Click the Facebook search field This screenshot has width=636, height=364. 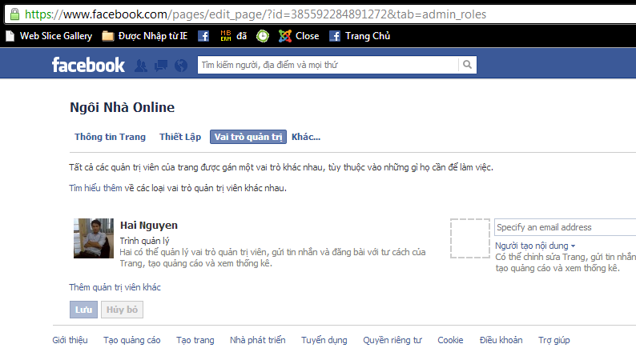328,65
